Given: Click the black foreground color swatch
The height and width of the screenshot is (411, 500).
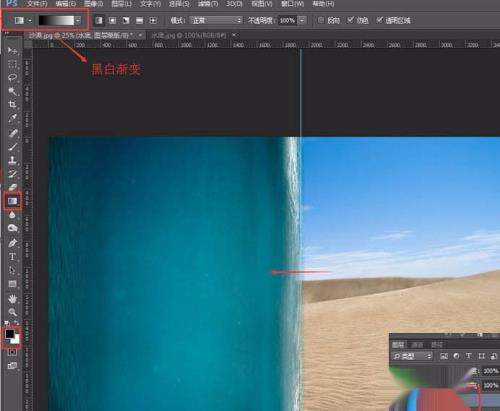Looking at the screenshot, I should coord(9,333).
